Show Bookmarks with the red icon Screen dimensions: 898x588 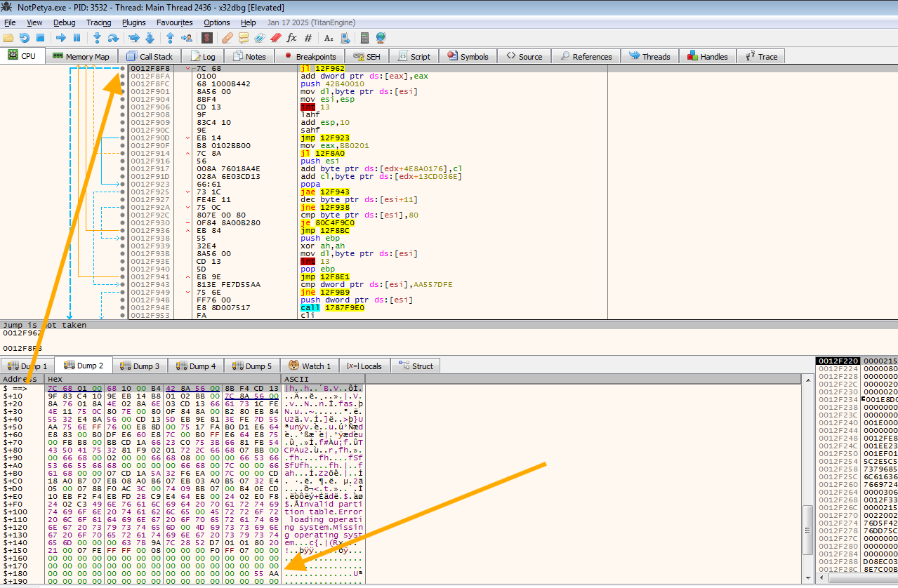pos(275,37)
